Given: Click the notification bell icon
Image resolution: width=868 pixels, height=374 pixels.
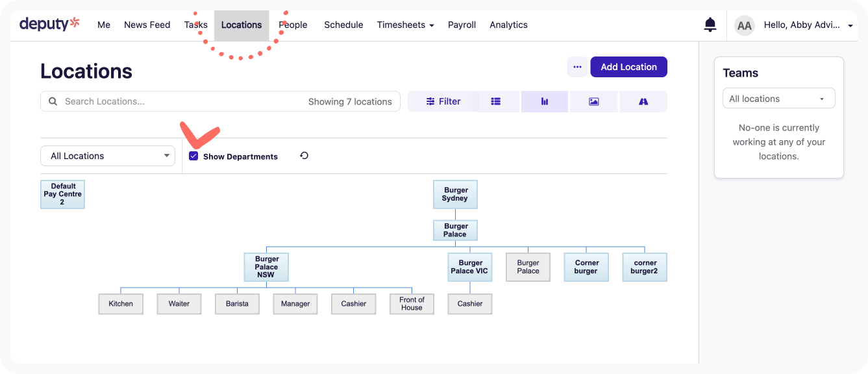Looking at the screenshot, I should (x=710, y=25).
